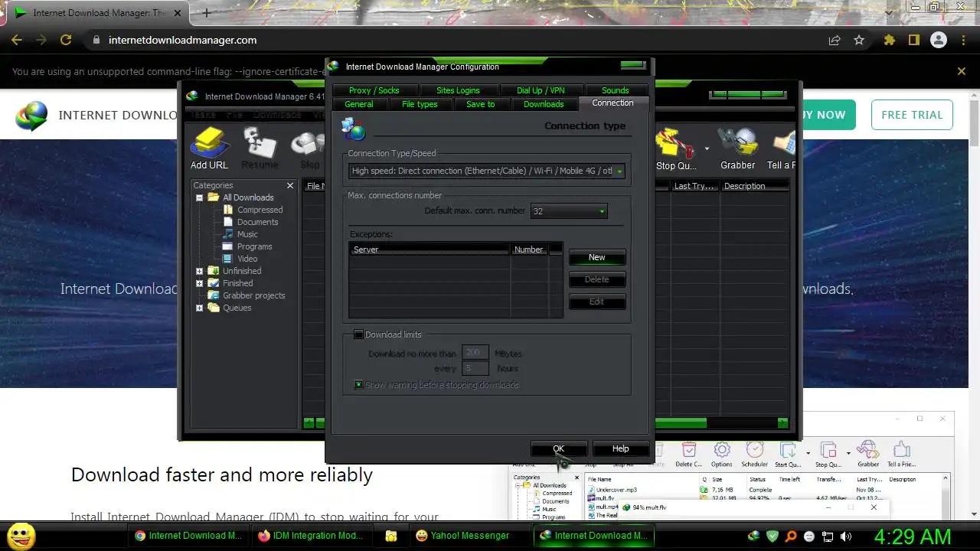The height and width of the screenshot is (551, 980).
Task: Collapse the All Downloads tree node
Action: pyautogui.click(x=199, y=197)
